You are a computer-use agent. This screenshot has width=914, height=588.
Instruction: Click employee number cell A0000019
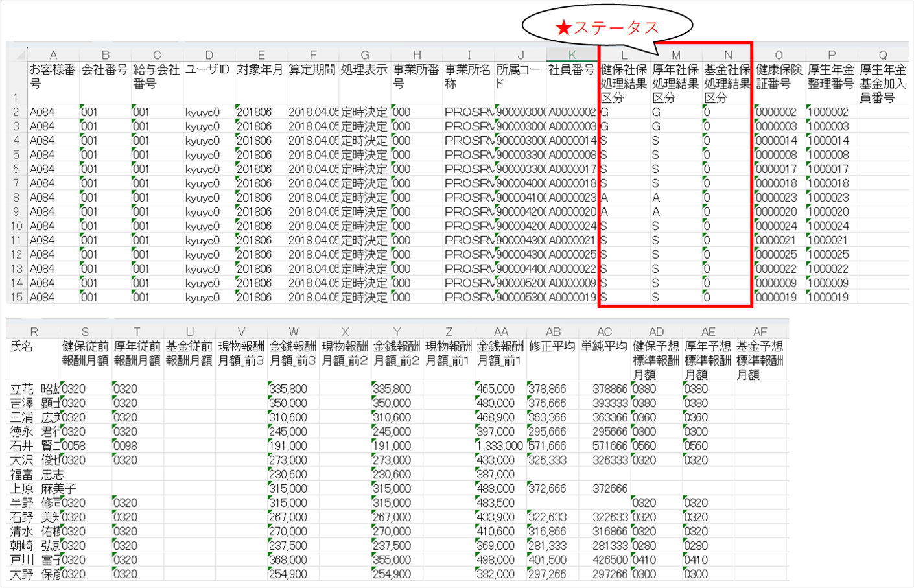572,297
